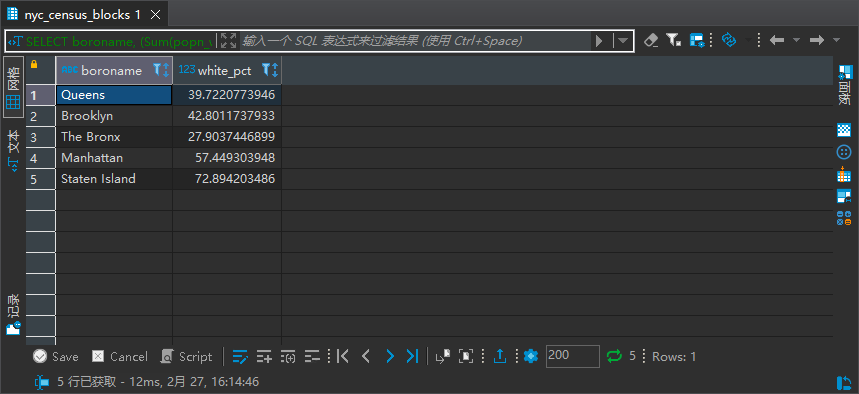This screenshot has height=394, width=859.
Task: Go to the next row arrow
Action: [x=390, y=356]
